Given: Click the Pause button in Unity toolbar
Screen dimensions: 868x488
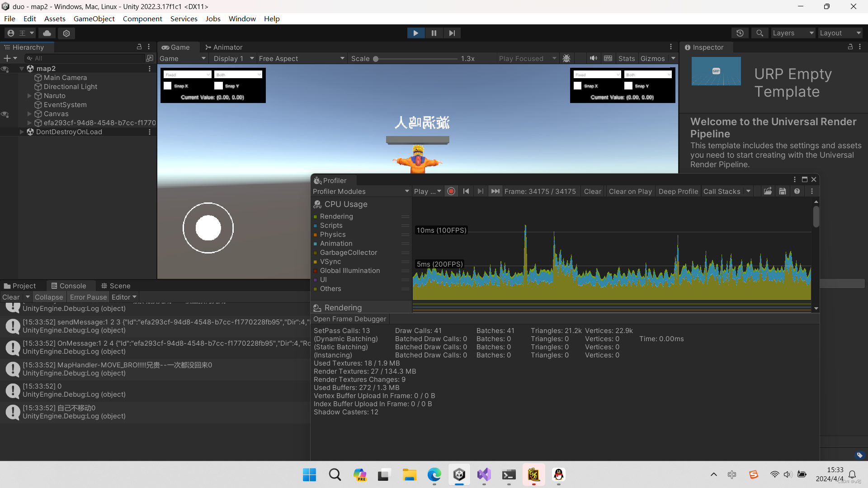Looking at the screenshot, I should 434,33.
